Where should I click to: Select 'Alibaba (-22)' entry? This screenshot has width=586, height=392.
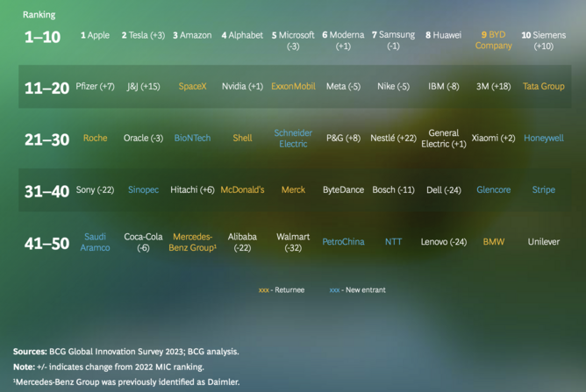242,242
